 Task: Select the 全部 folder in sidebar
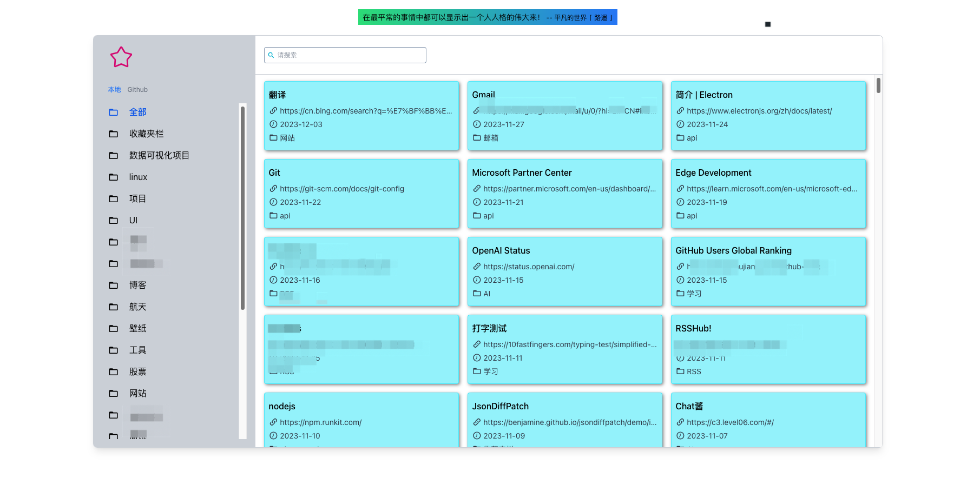[137, 112]
